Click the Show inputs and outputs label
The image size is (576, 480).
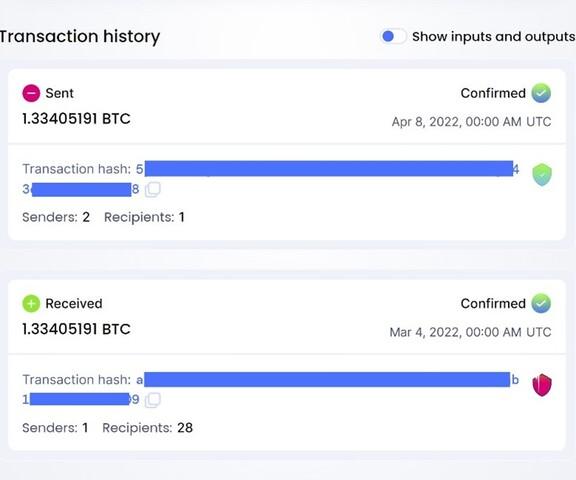click(x=493, y=36)
